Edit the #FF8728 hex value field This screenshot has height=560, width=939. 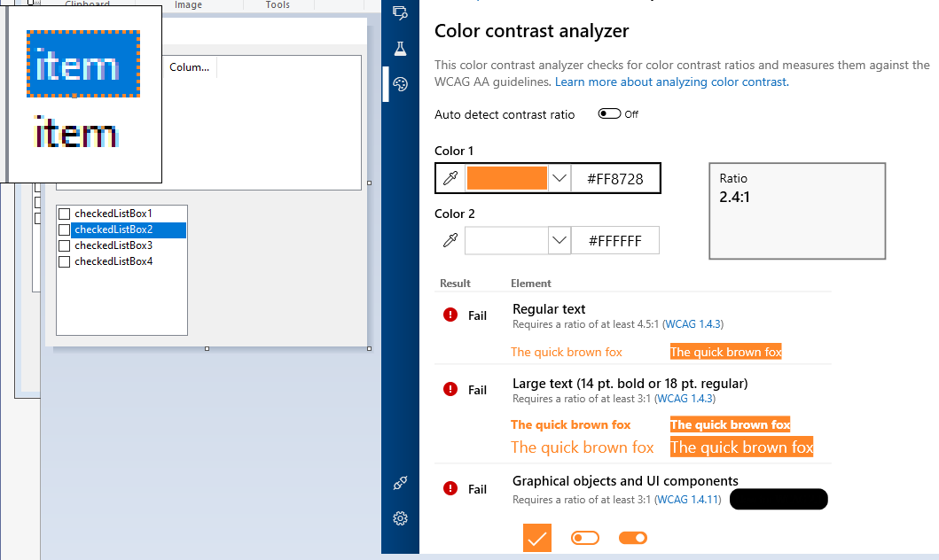(x=615, y=178)
